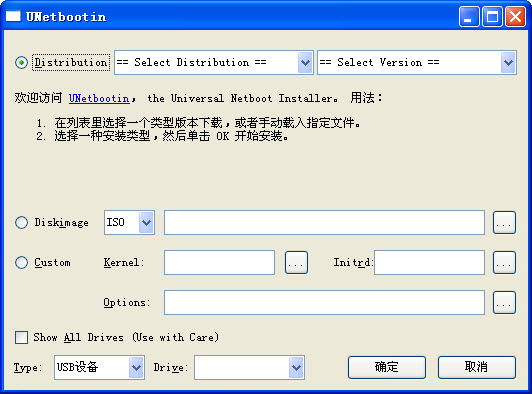Focus the Kernel path input field
Screen dimensions: 532x394
coord(220,262)
